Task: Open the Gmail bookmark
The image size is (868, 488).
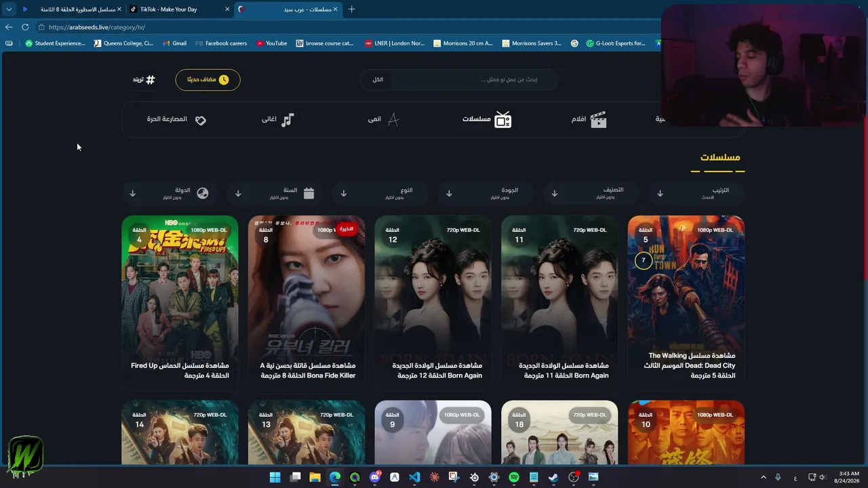Action: [174, 43]
